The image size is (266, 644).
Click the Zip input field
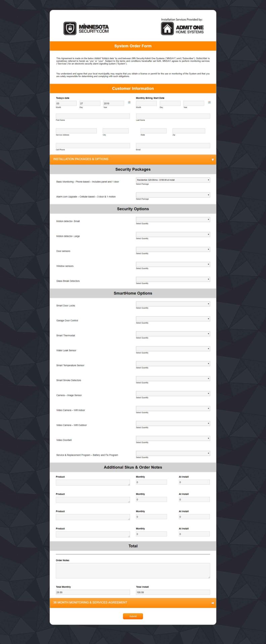pos(189,131)
